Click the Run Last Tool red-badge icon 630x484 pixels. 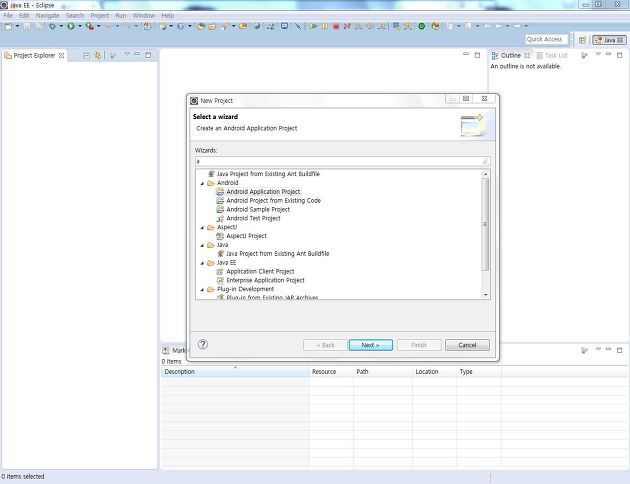tap(90, 27)
